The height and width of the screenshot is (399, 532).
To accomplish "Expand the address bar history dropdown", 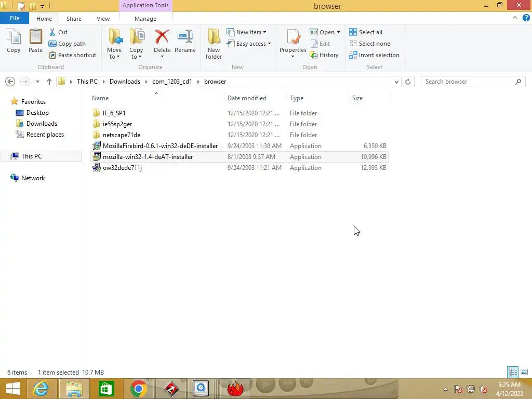I will tap(396, 82).
